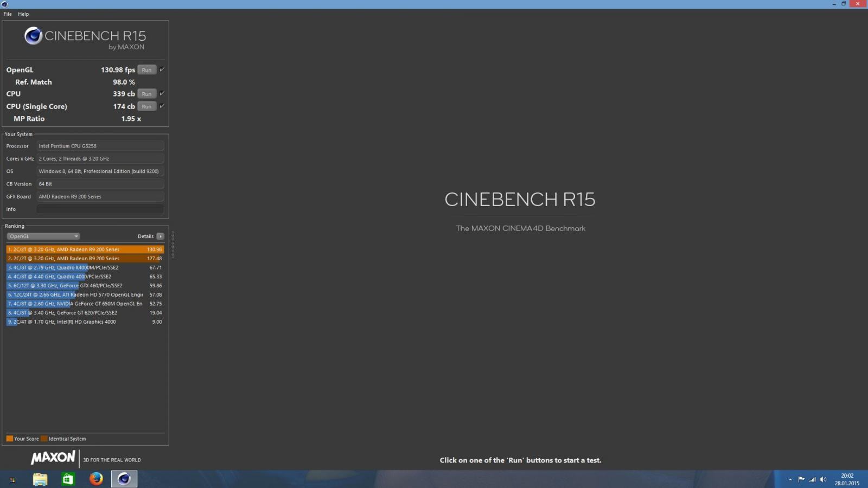Click the MP Ratio 1.95 x value

point(131,119)
